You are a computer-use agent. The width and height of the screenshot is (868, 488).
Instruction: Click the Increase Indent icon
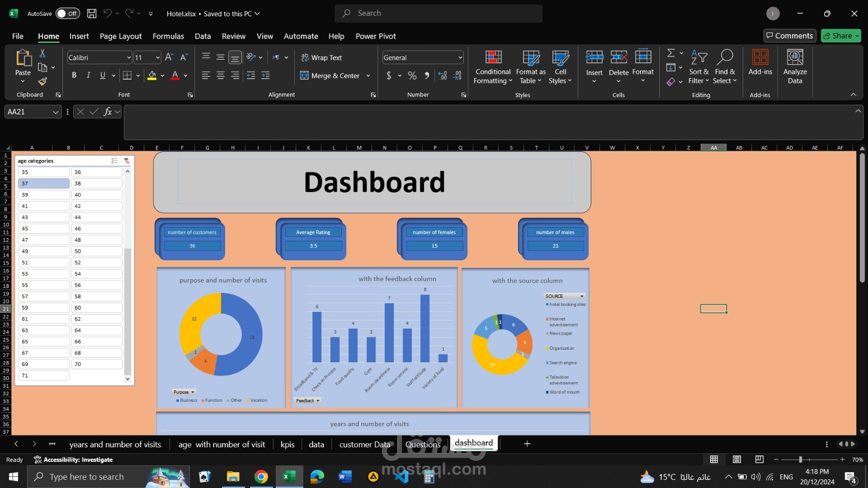265,75
